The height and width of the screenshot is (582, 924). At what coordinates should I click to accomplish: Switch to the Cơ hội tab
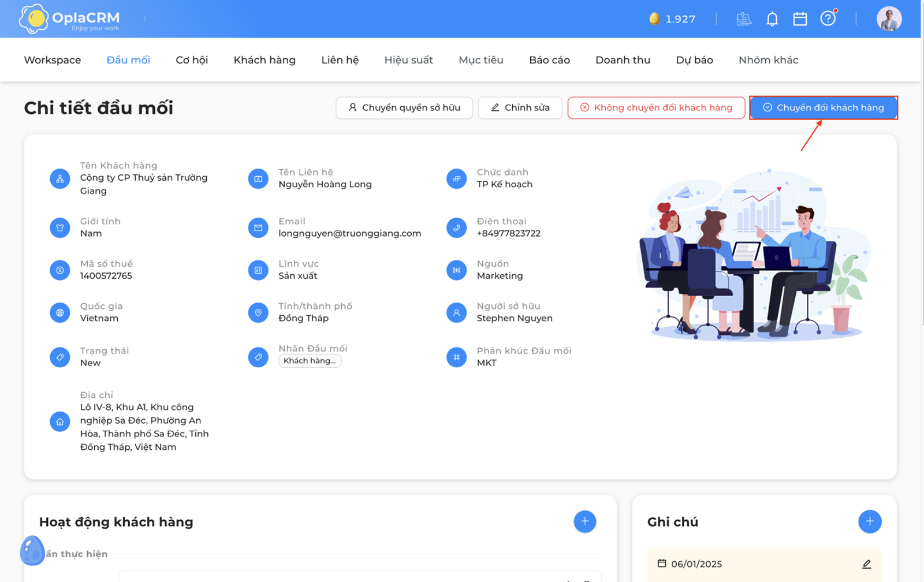192,60
